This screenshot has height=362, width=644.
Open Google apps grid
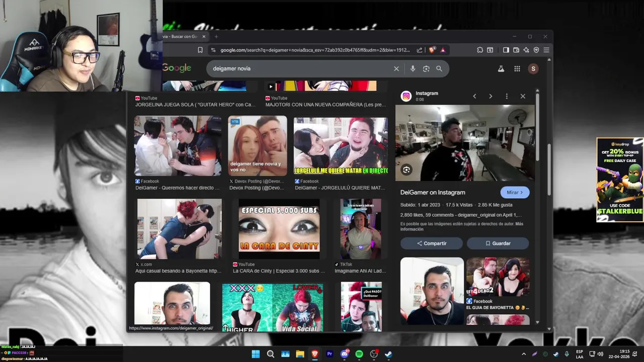[517, 68]
